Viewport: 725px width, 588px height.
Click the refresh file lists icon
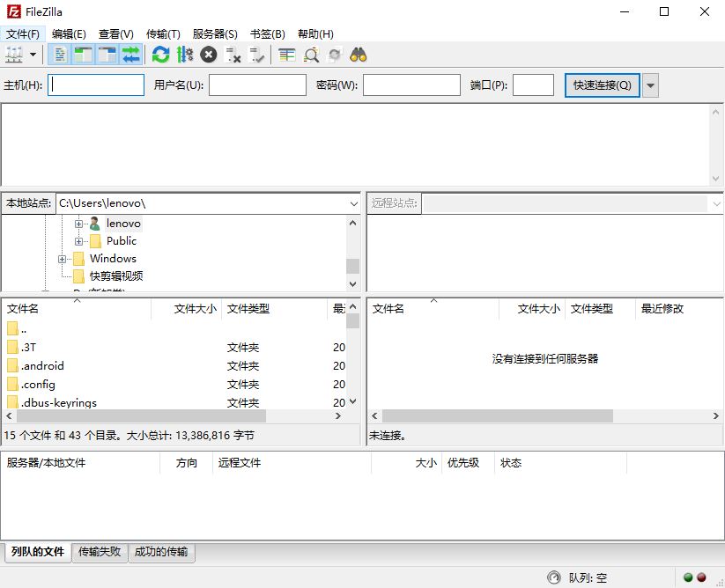tap(160, 55)
